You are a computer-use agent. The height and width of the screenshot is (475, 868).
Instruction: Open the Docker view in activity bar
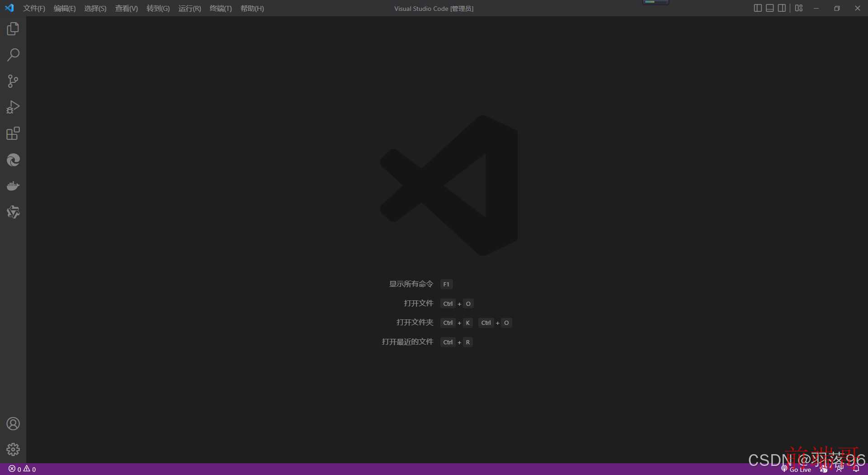pyautogui.click(x=13, y=186)
